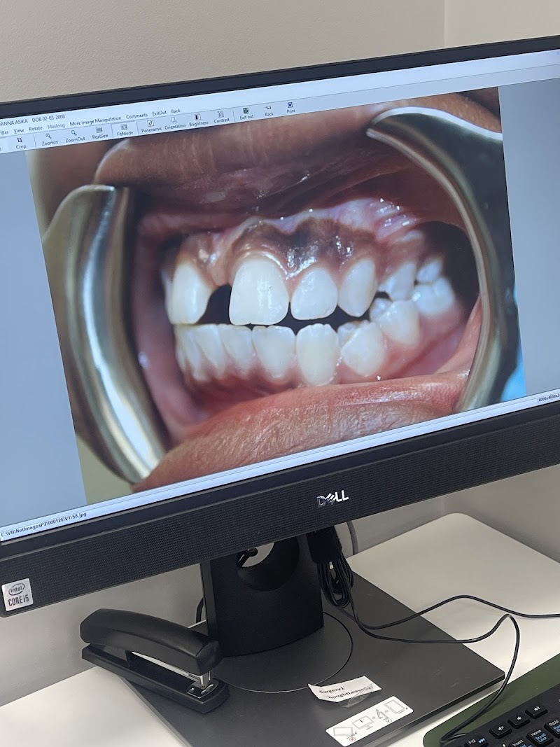This screenshot has height=747, width=560.
Task: Adjust image Contrast tool
Action: pyautogui.click(x=221, y=117)
